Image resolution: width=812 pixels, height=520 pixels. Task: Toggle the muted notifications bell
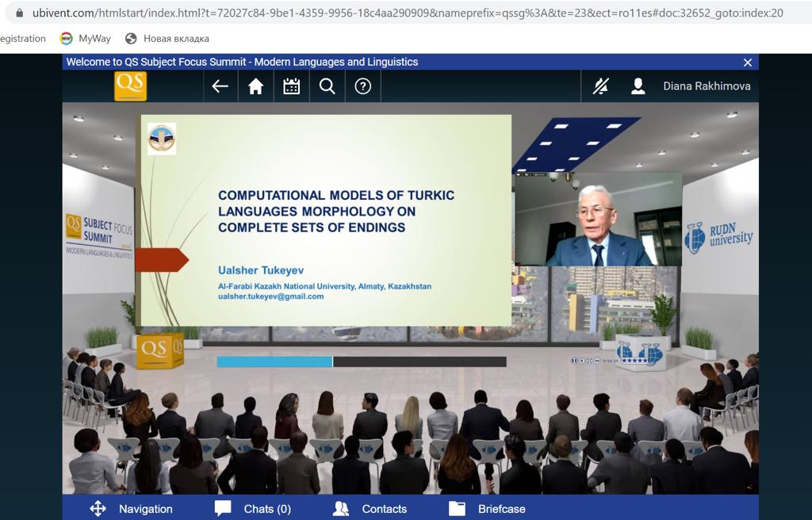[601, 86]
